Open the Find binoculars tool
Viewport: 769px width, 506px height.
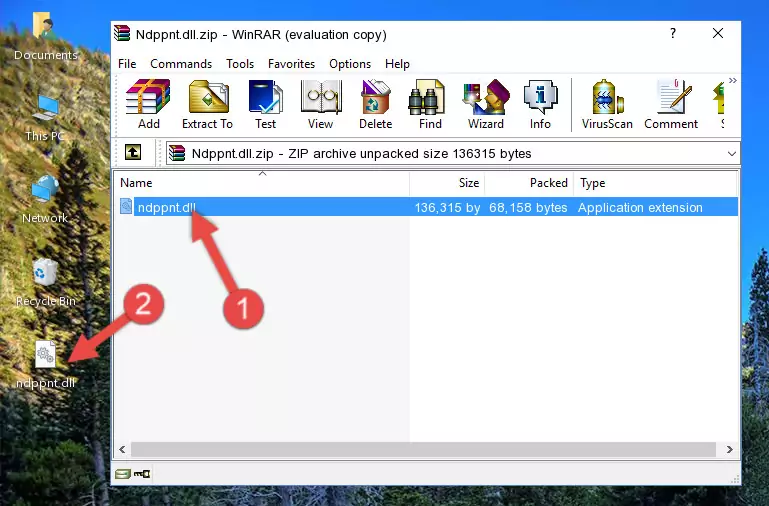pyautogui.click(x=430, y=104)
